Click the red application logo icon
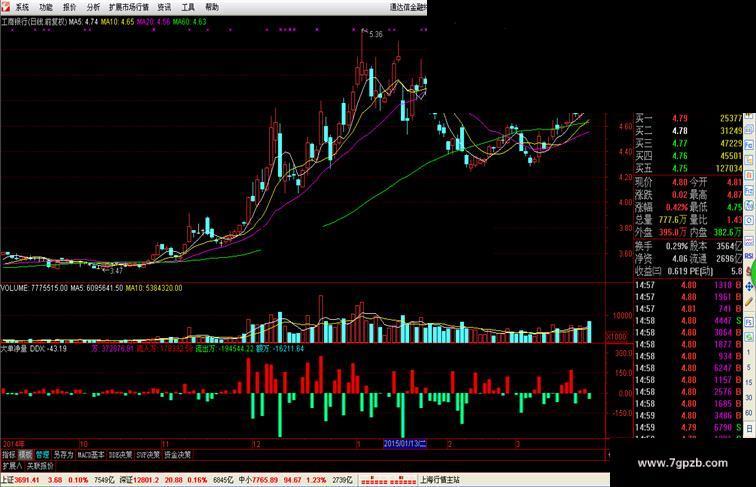This screenshot has width=756, height=487. (6, 7)
